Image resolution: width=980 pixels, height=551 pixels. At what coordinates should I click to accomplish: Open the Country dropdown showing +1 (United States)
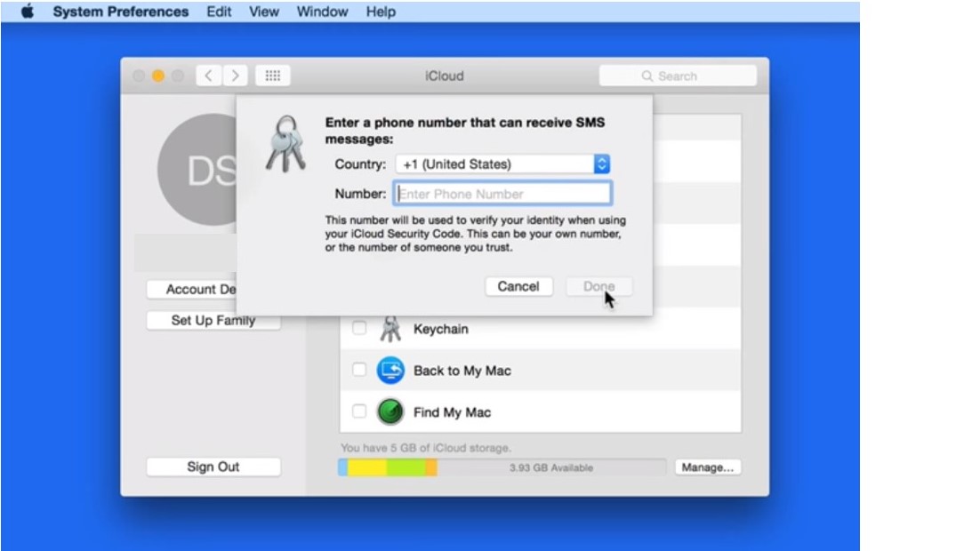(502, 164)
